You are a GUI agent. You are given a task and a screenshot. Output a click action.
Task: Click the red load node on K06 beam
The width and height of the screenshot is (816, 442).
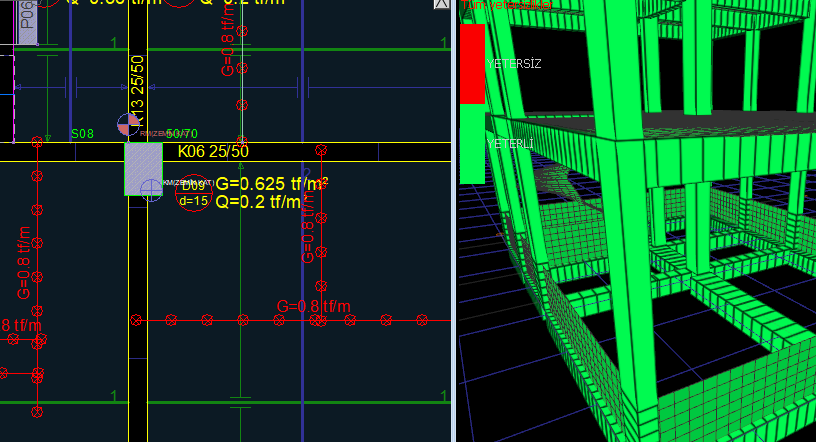click(321, 150)
